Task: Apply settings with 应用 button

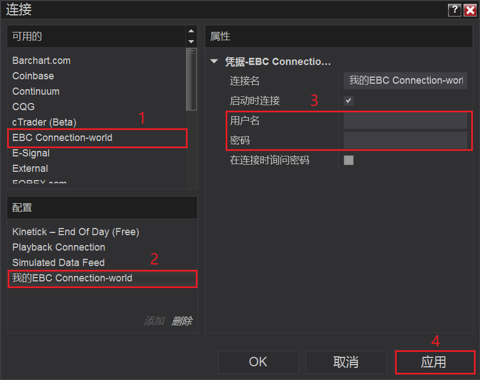Action: (x=435, y=362)
